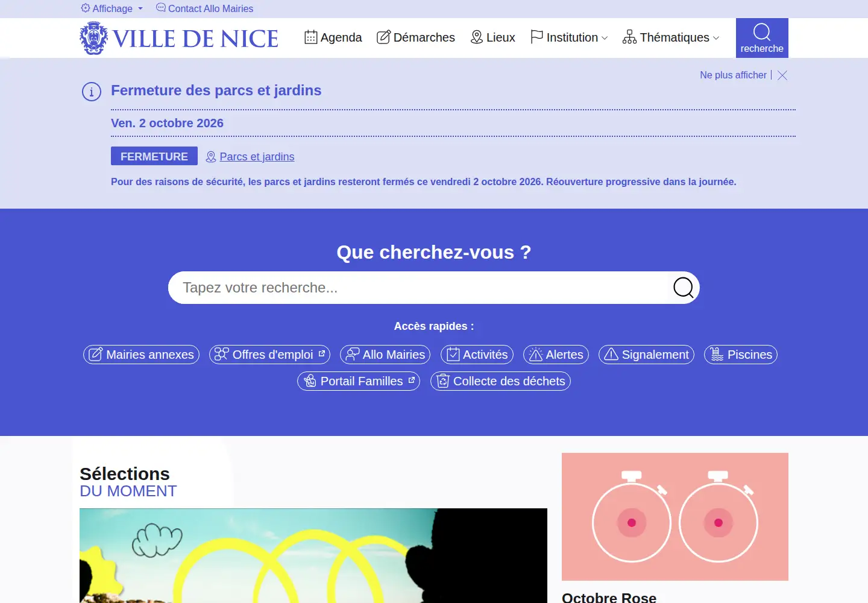
Task: Click the FERMETURE tag
Action: coord(154,156)
